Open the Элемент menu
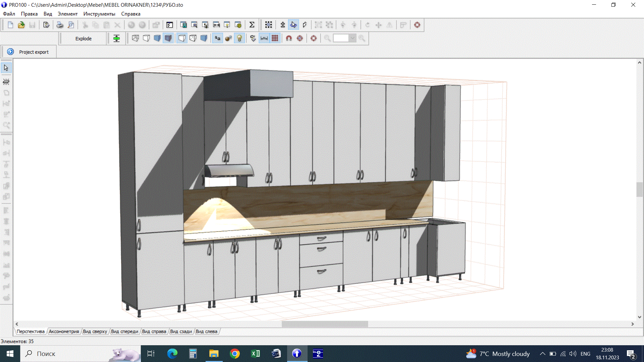644x362 pixels. click(67, 14)
